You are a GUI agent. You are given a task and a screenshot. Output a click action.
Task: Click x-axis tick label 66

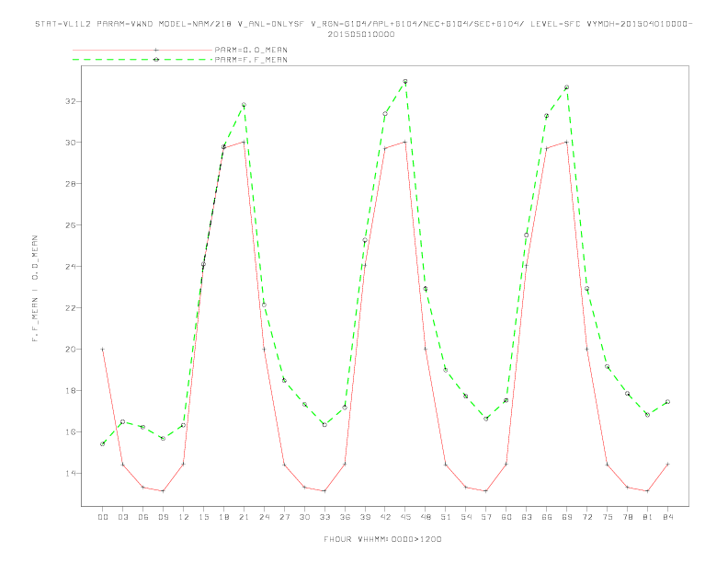pos(547,517)
